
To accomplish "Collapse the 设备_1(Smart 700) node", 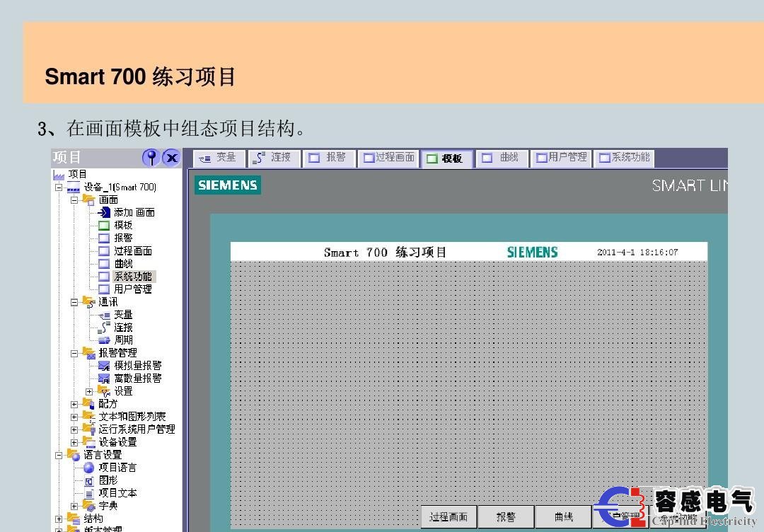I will click(59, 187).
